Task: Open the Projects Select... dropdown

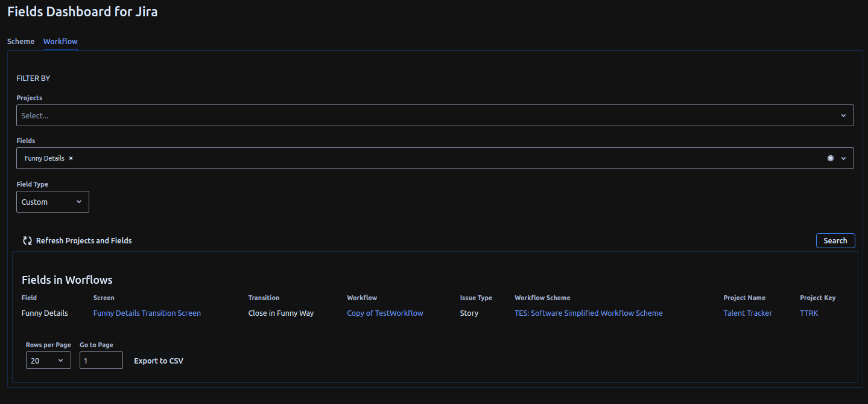Action: (422, 115)
